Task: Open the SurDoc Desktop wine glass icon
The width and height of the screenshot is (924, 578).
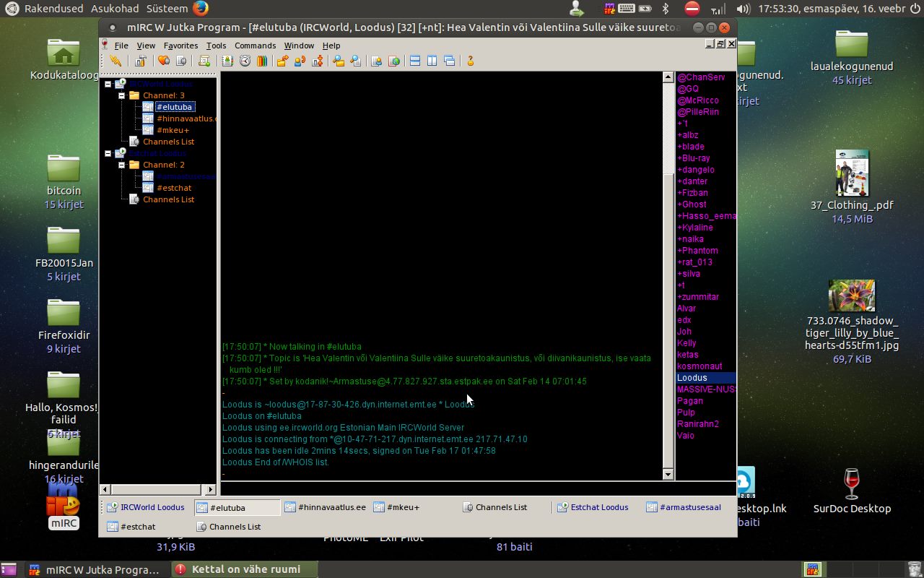Action: point(852,483)
